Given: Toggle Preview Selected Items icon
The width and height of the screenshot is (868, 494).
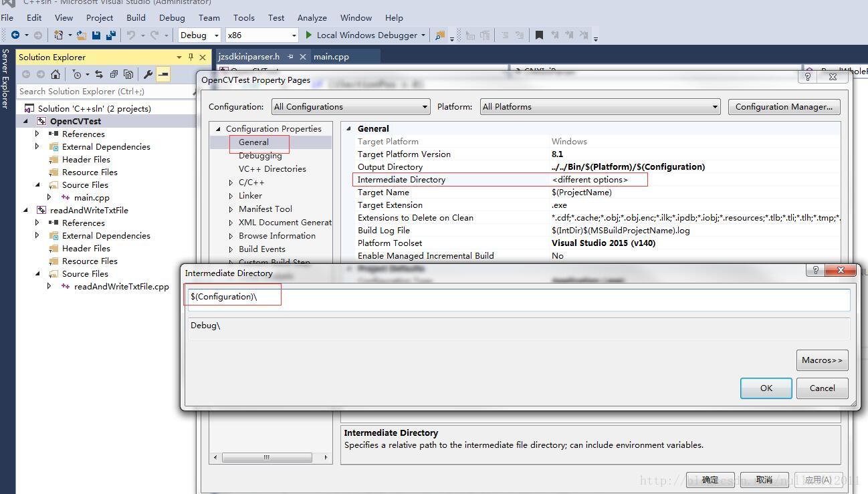Looking at the screenshot, I should click(163, 74).
